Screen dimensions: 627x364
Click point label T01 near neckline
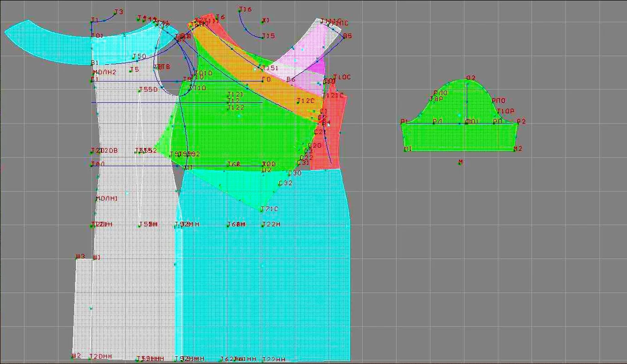(x=97, y=35)
